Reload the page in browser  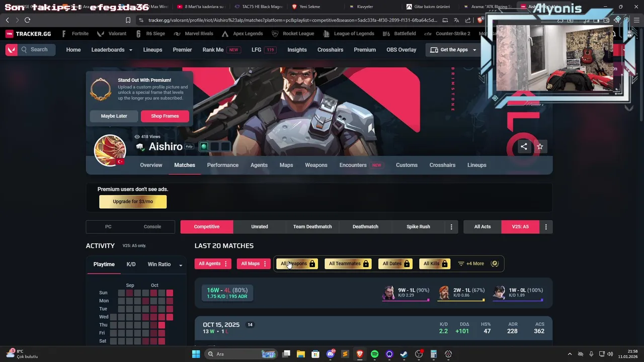point(27,20)
